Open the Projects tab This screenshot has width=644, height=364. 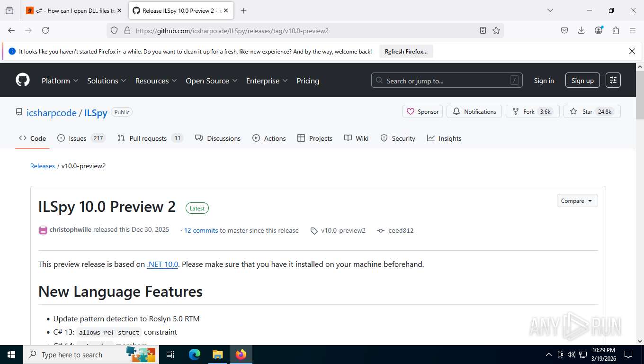315,138
